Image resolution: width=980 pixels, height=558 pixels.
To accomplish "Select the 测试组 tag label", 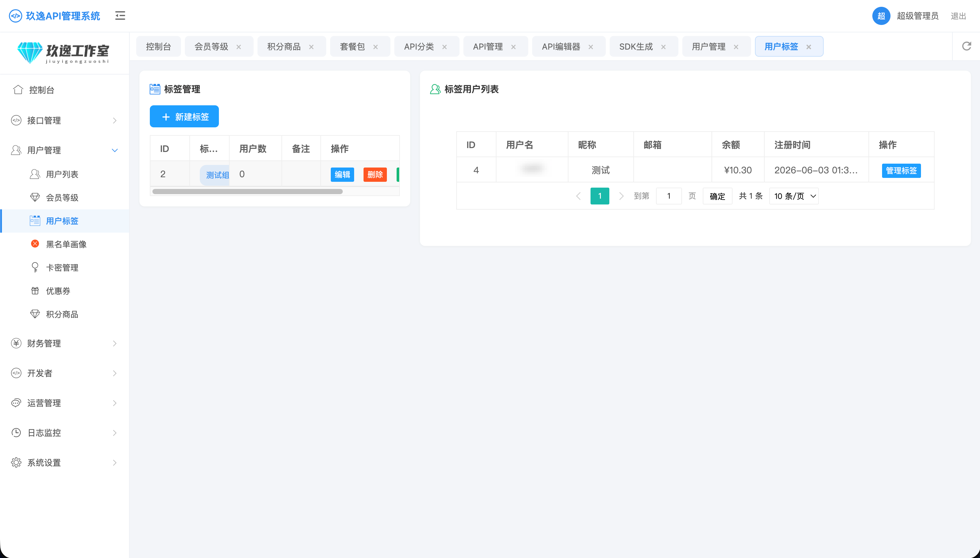I will (215, 175).
